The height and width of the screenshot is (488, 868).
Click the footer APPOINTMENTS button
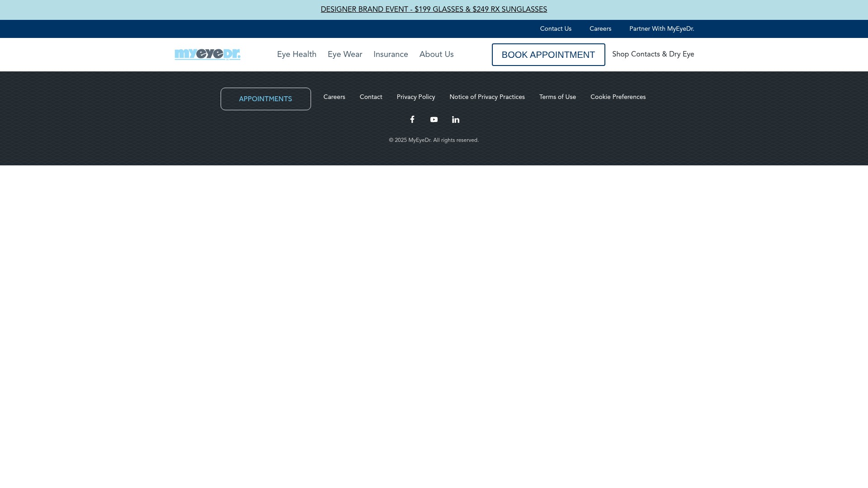[266, 99]
